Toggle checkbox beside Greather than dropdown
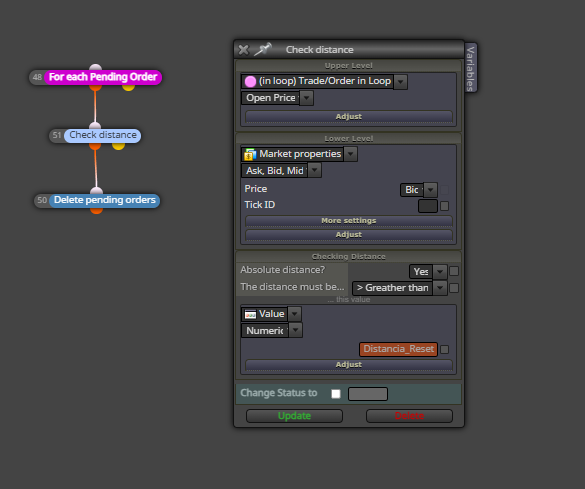 pos(454,288)
